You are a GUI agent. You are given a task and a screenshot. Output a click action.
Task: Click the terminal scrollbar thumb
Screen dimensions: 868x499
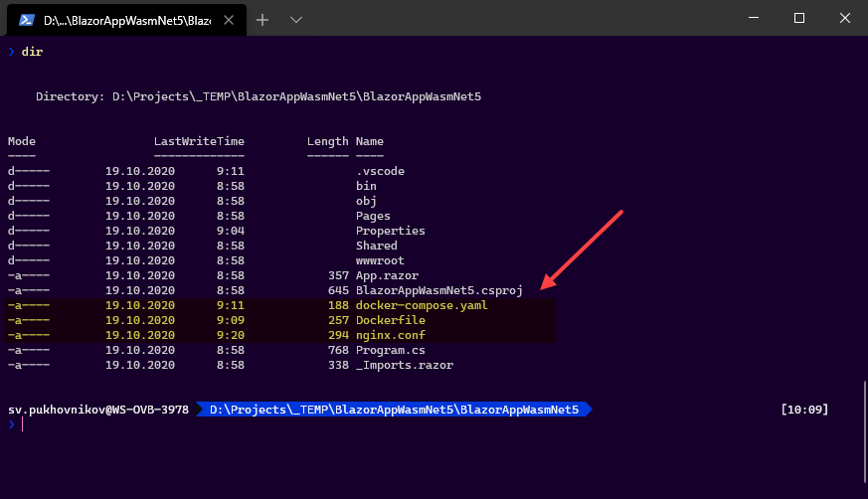click(865, 431)
